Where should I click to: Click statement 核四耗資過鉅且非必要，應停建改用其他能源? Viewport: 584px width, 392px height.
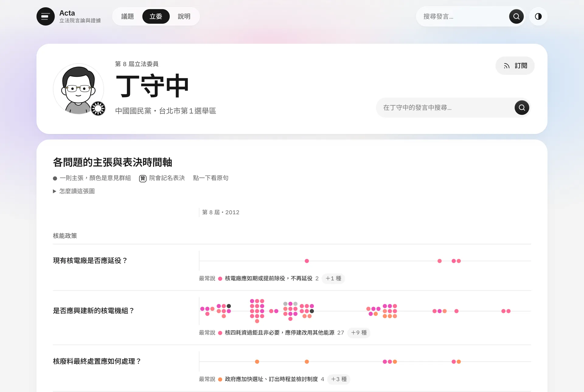point(280,333)
